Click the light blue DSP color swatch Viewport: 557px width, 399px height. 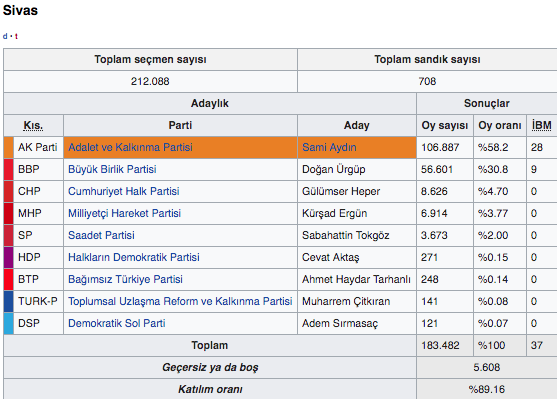click(9, 324)
